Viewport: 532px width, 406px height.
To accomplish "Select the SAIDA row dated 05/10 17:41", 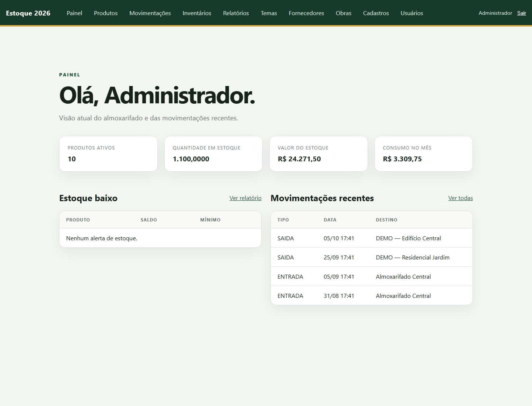I will click(372, 238).
